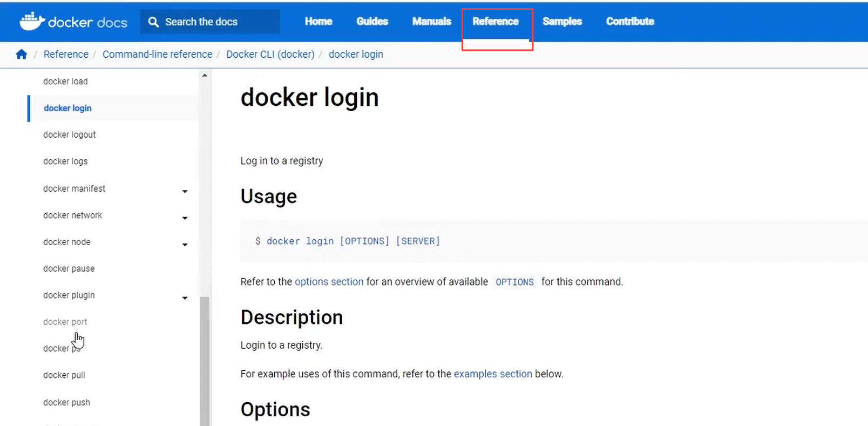Select docker plugin in sidebar
868x426 pixels.
69,295
